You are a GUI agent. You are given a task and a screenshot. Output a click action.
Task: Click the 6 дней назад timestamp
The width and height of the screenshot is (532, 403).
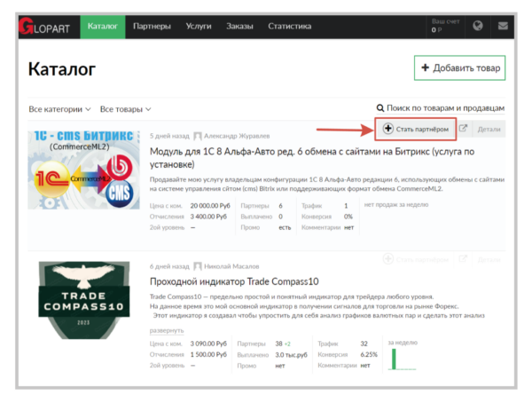coord(169,266)
